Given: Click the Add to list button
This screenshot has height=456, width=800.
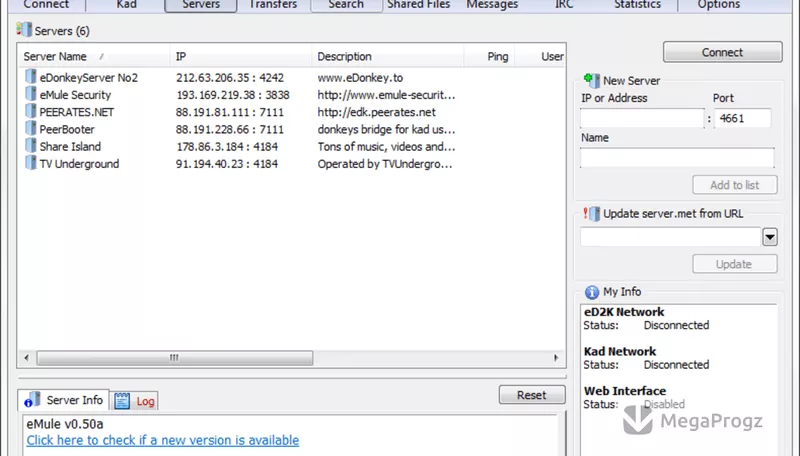Looking at the screenshot, I should pos(735,185).
